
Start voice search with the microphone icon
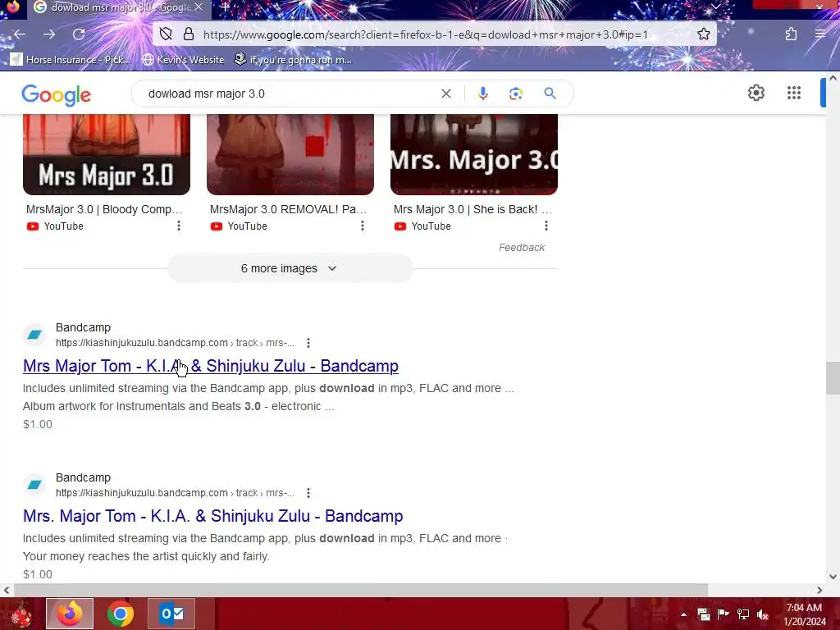(482, 94)
